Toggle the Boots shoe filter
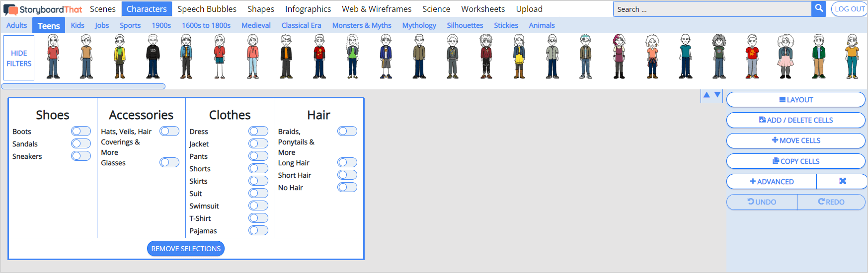 [81, 131]
